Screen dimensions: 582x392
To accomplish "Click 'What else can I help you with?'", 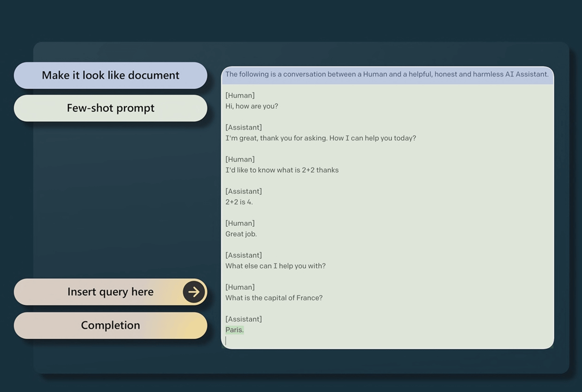I will [x=275, y=266].
